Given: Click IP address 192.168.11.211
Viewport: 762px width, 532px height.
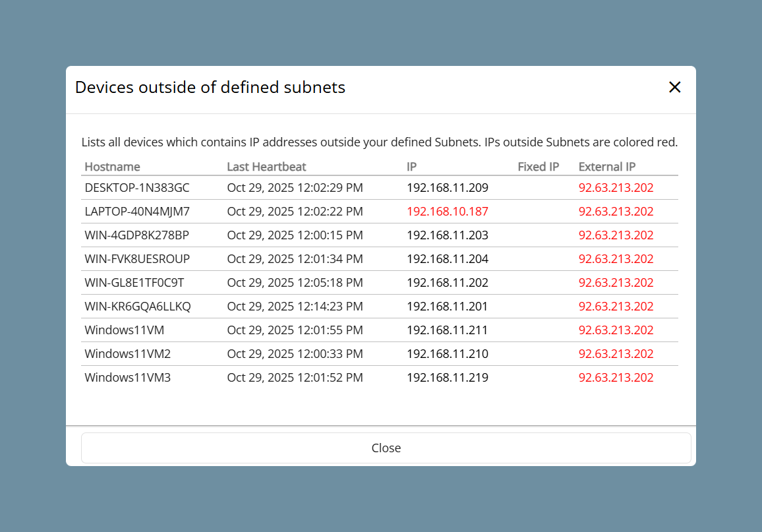Looking at the screenshot, I should pyautogui.click(x=447, y=330).
